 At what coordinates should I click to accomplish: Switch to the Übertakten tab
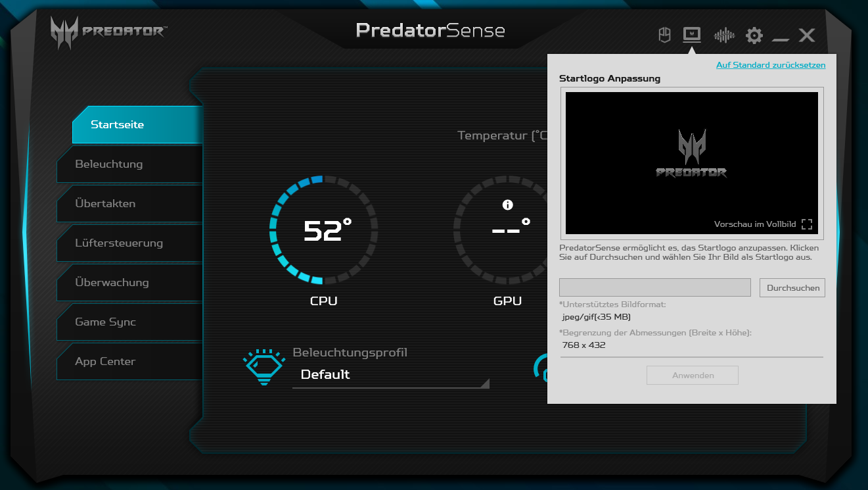click(129, 204)
